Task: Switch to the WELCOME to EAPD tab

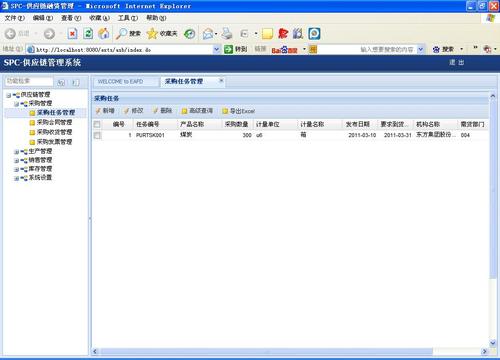Action: (x=126, y=82)
